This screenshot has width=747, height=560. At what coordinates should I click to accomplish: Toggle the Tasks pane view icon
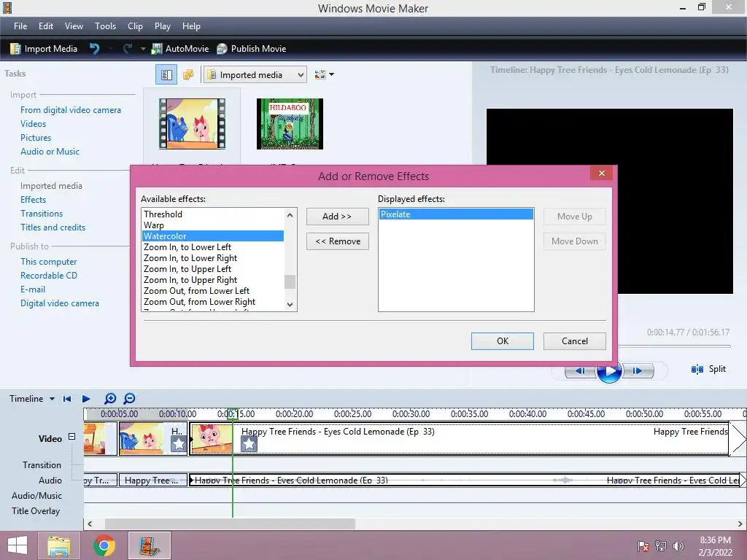coord(166,75)
